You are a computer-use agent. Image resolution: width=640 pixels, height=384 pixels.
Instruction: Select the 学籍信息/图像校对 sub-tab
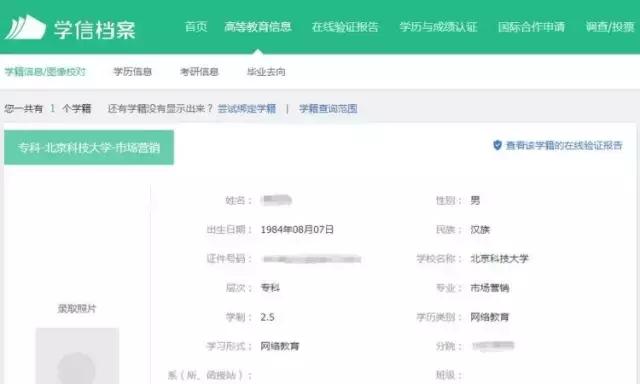tap(45, 72)
